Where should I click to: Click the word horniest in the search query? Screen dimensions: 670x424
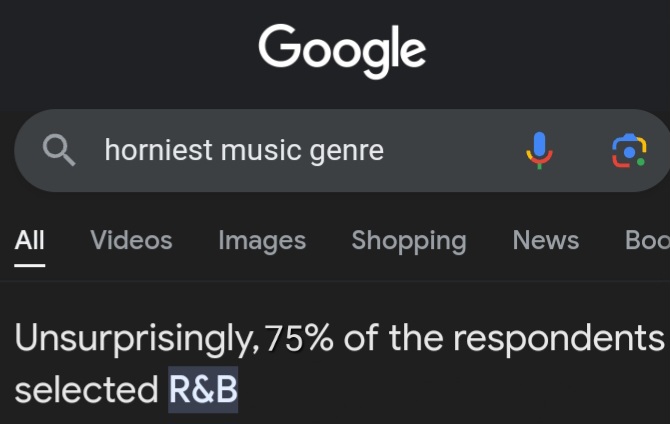(x=158, y=150)
